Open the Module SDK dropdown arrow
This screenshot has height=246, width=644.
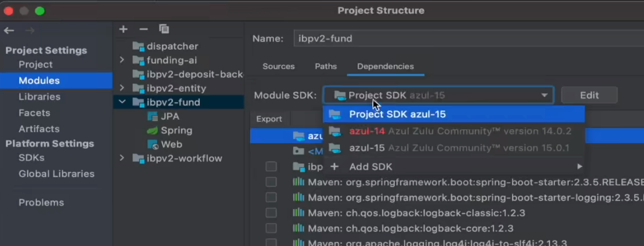[x=544, y=95]
